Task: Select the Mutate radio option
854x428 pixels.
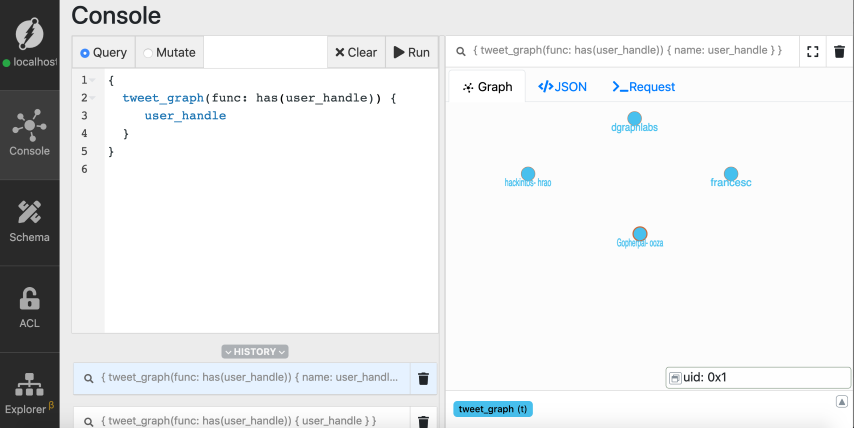Action: (169, 52)
